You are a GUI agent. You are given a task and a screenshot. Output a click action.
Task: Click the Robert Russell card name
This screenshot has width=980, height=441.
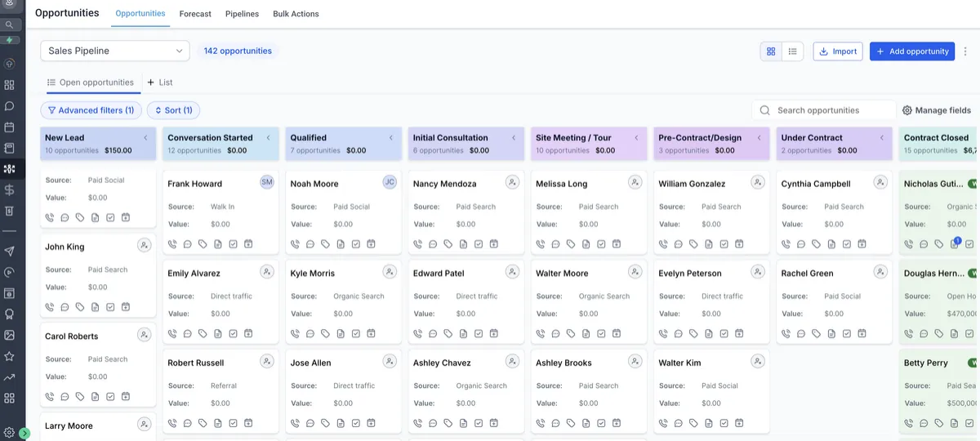[196, 363]
